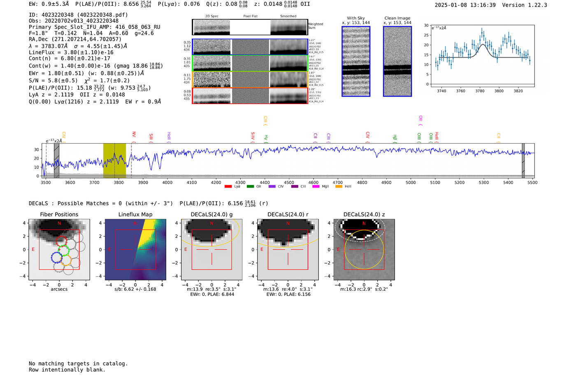Click the orange HeII legend swatch
This screenshot has height=392, width=576.
tap(339, 187)
